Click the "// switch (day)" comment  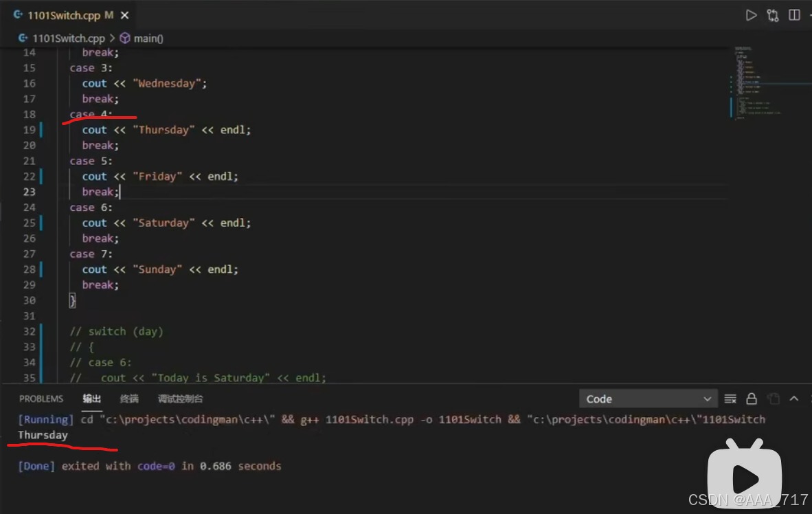click(117, 332)
